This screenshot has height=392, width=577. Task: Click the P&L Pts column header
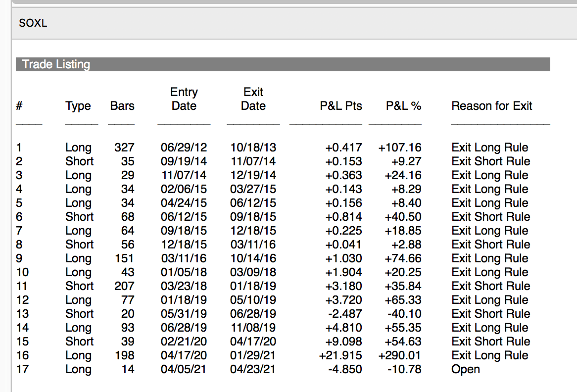pos(341,106)
